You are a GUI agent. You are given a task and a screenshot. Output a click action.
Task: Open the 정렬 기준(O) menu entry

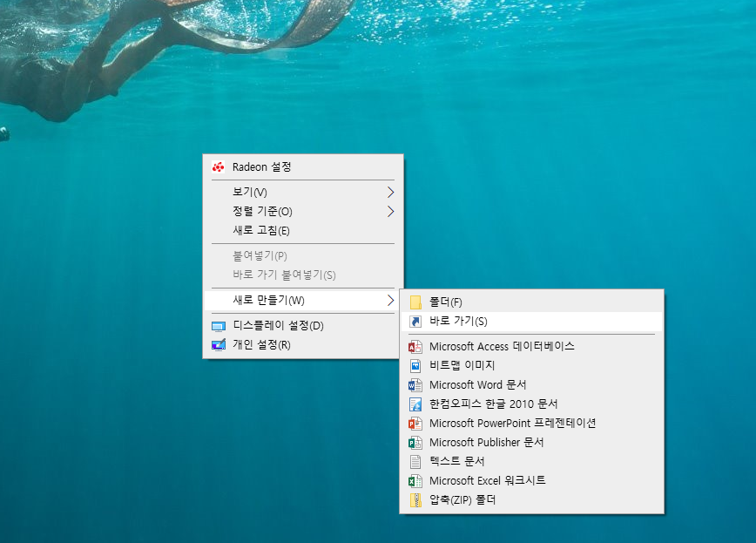click(x=303, y=212)
